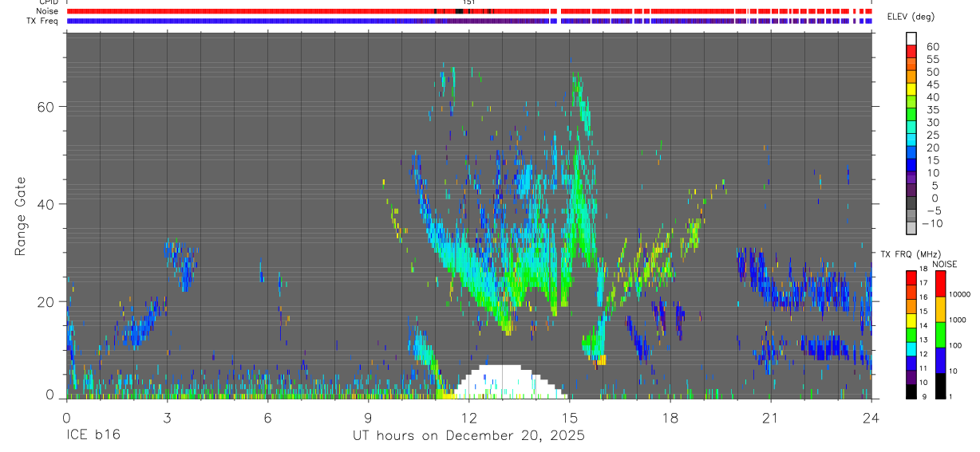Select the green NOISE bar segment
This screenshot has width=980, height=452.
[941, 334]
